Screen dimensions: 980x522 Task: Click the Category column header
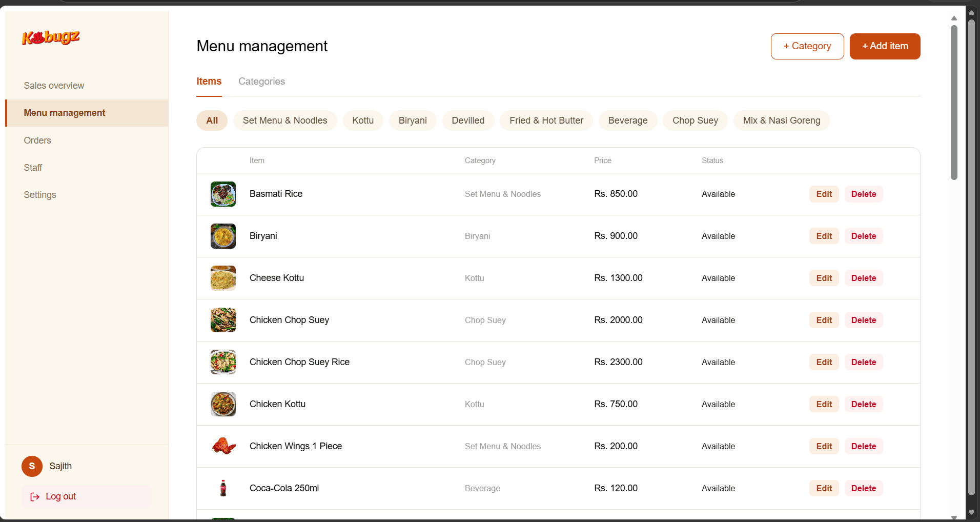click(x=480, y=160)
